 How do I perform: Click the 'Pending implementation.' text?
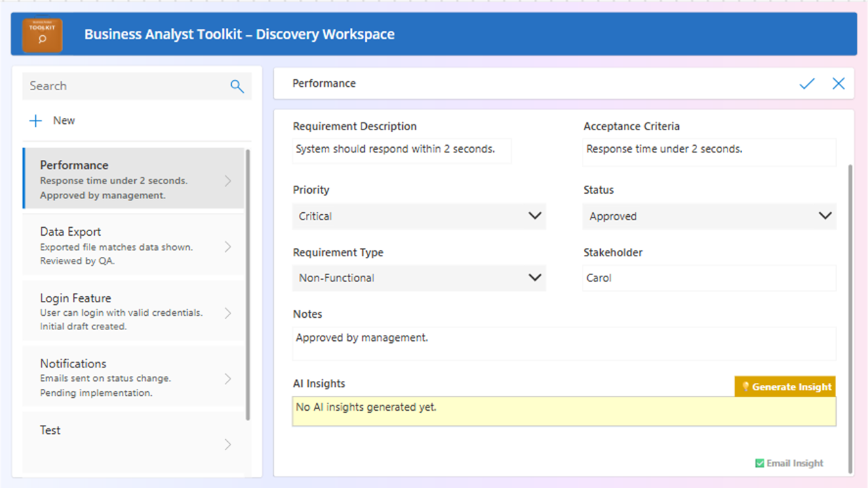[96, 393]
